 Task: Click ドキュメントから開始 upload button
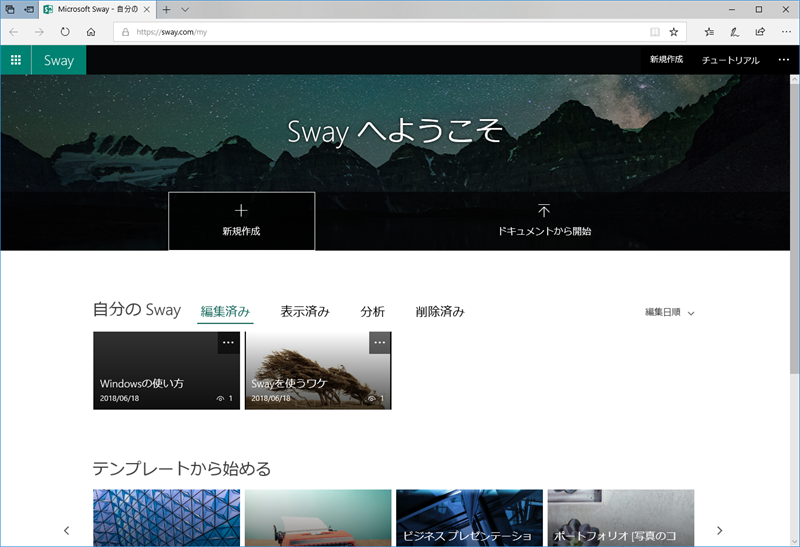tap(544, 221)
